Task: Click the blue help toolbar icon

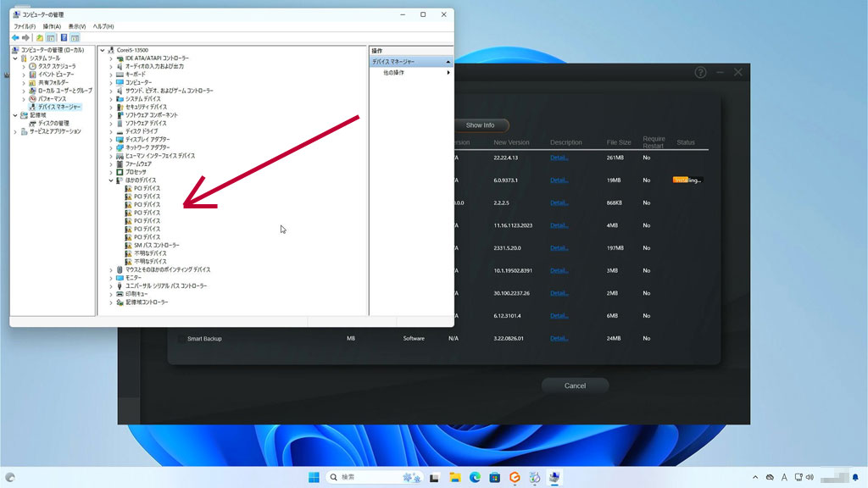Action: coord(64,38)
